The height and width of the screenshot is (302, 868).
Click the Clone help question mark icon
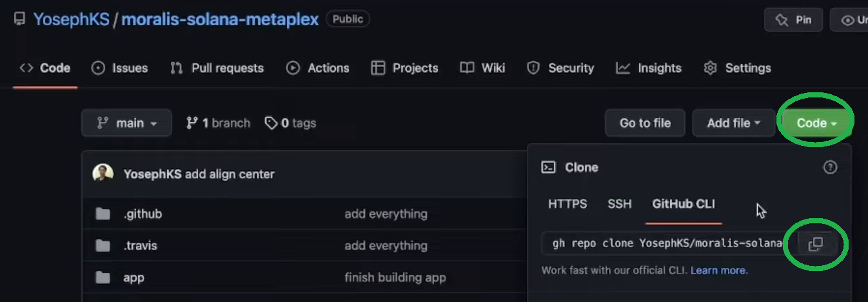(830, 167)
